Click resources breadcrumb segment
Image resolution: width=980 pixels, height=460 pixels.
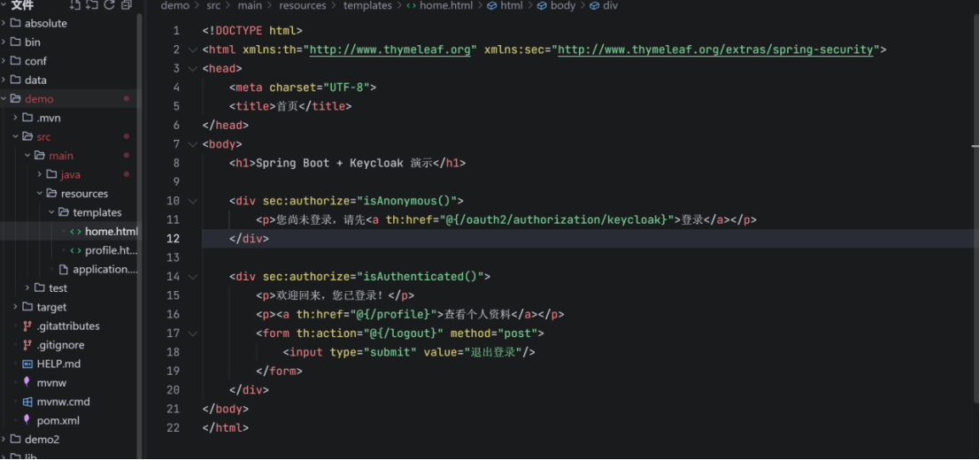[x=303, y=5]
